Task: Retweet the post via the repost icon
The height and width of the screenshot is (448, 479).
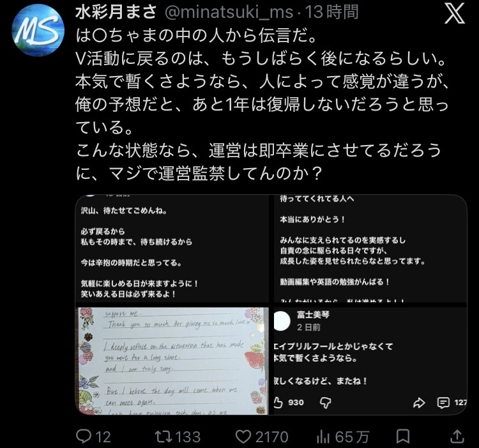Action: 162,436
